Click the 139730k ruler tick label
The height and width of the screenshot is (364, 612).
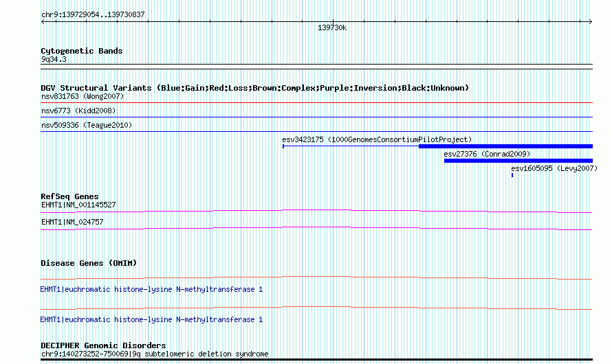(332, 27)
